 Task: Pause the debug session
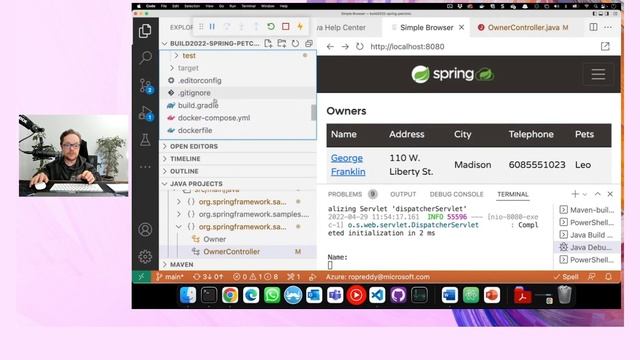212,27
